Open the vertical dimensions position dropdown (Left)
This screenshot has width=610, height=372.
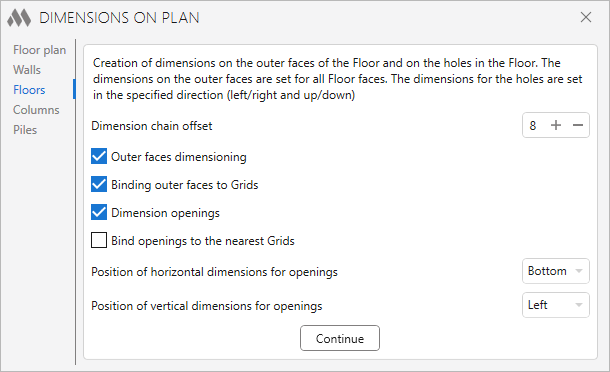tap(556, 305)
